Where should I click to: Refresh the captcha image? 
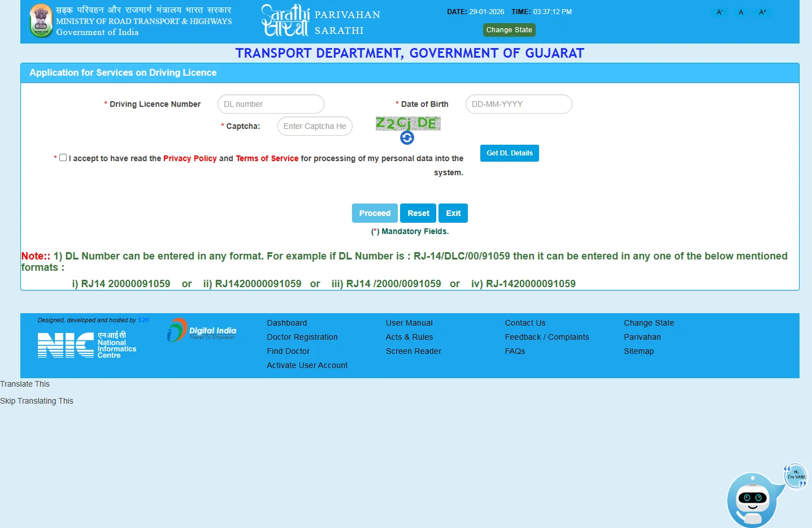click(x=407, y=137)
